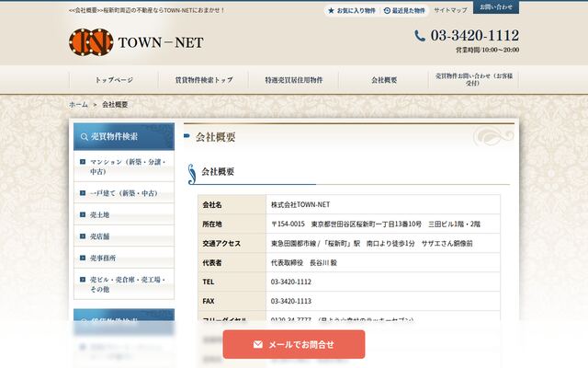Open マンション(新築・分譲・中古) sidebar link
This screenshot has width=588, height=368.
coord(124,167)
